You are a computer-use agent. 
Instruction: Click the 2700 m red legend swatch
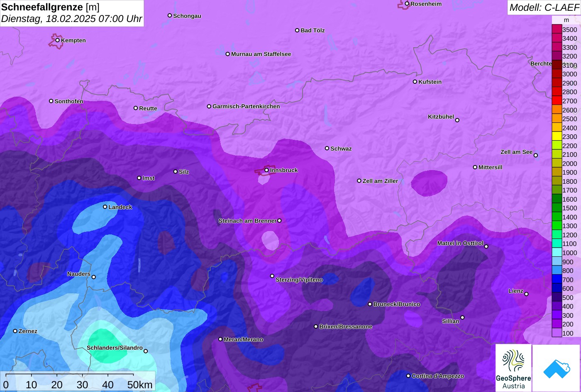557,101
